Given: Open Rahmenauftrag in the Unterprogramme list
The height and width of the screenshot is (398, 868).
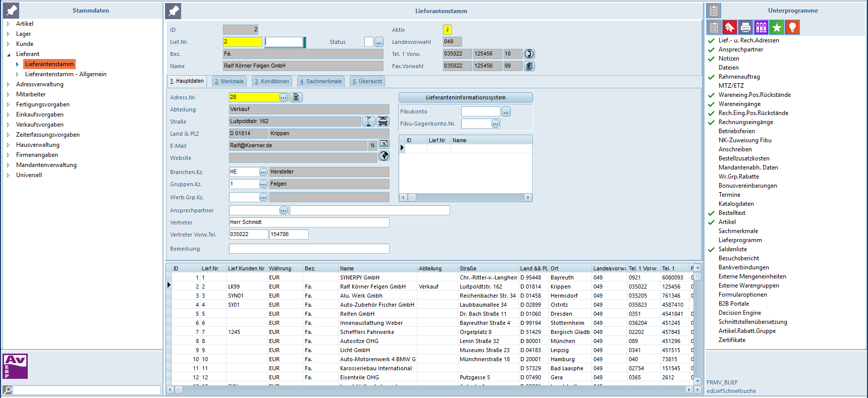Looking at the screenshot, I should [739, 77].
